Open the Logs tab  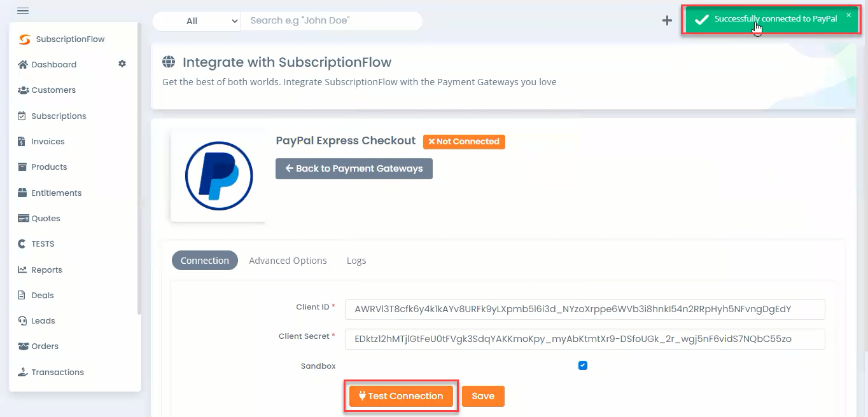coord(356,261)
